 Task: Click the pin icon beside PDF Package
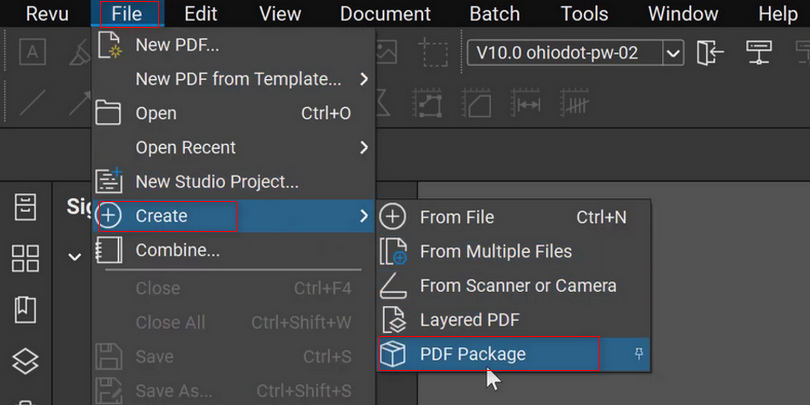(x=639, y=354)
